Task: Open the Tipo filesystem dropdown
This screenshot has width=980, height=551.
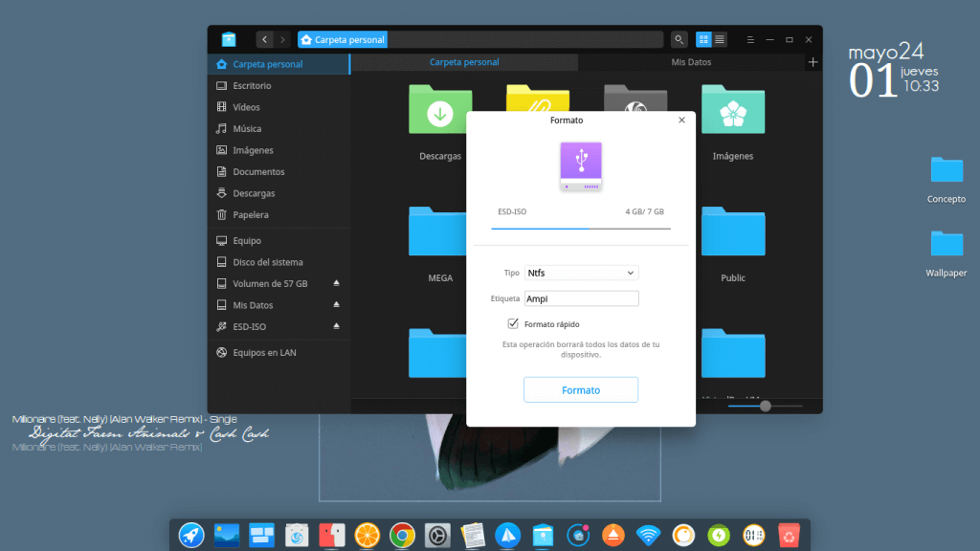Action: pos(581,273)
